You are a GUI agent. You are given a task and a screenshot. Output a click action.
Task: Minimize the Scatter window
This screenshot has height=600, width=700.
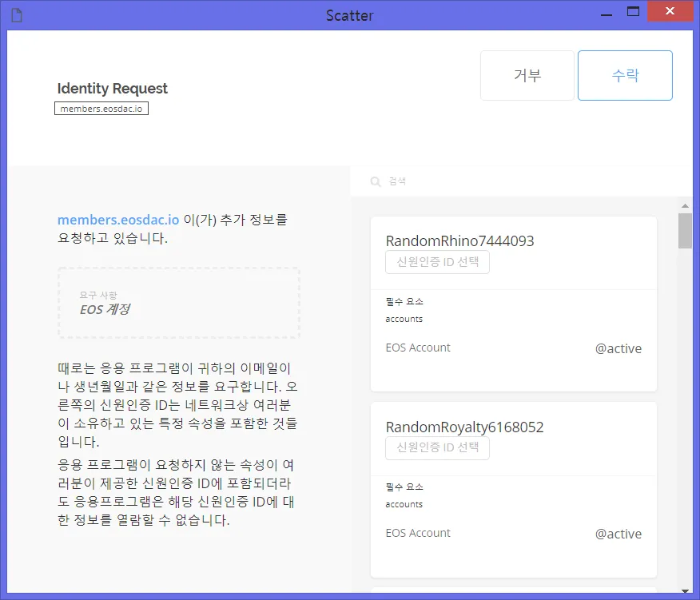[607, 14]
